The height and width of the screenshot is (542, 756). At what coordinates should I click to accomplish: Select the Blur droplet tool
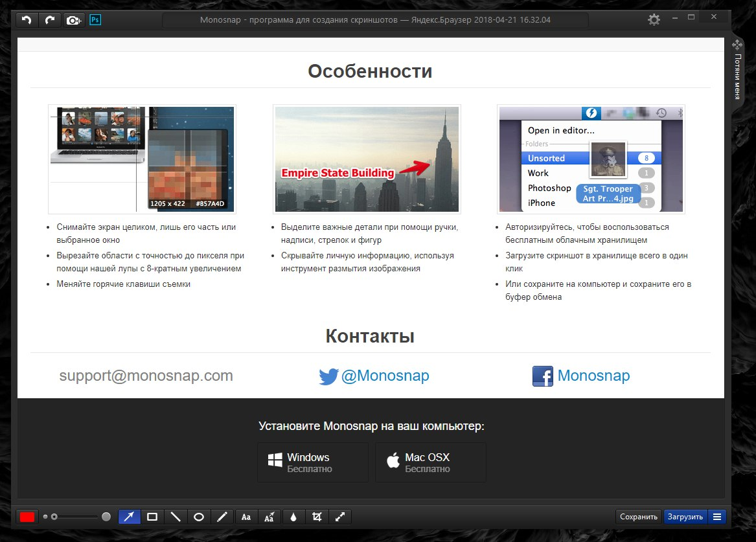tap(293, 517)
